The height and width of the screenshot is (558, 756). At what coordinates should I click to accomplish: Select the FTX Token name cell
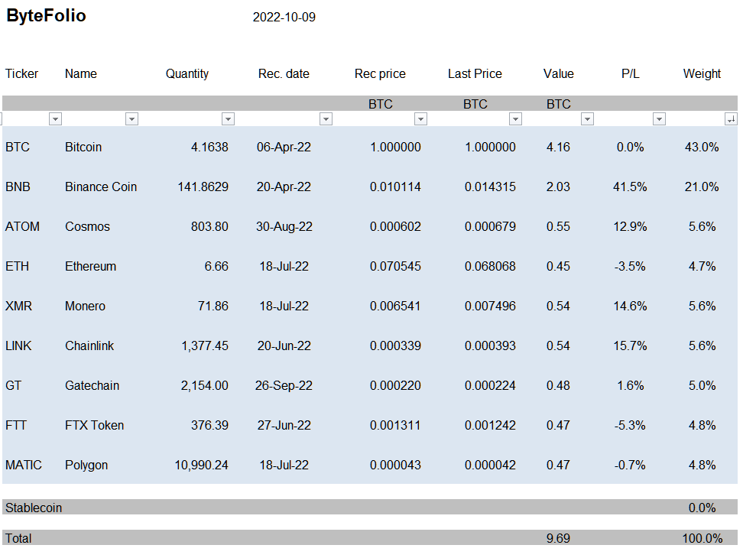(x=95, y=425)
